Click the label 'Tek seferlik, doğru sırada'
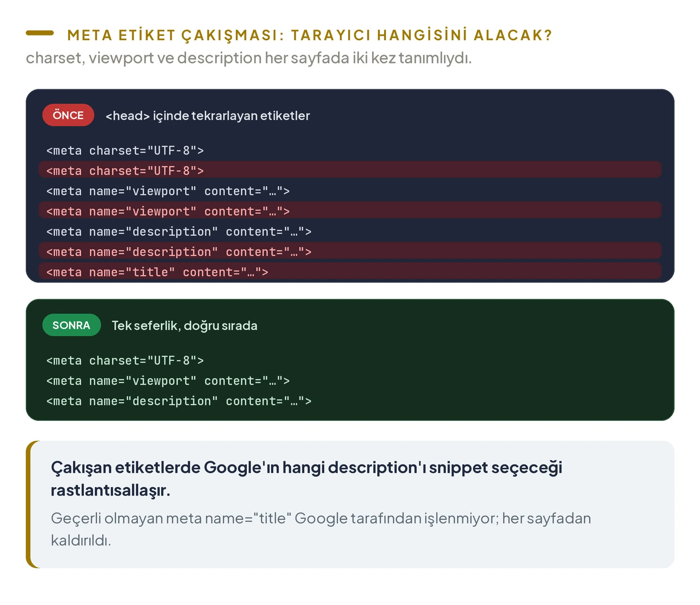 pos(185,326)
